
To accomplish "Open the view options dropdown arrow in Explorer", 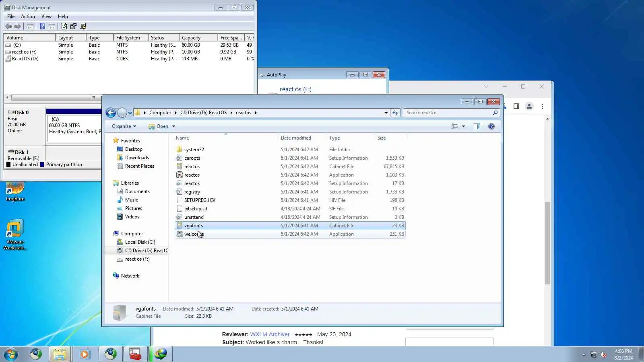I will 463,126.
